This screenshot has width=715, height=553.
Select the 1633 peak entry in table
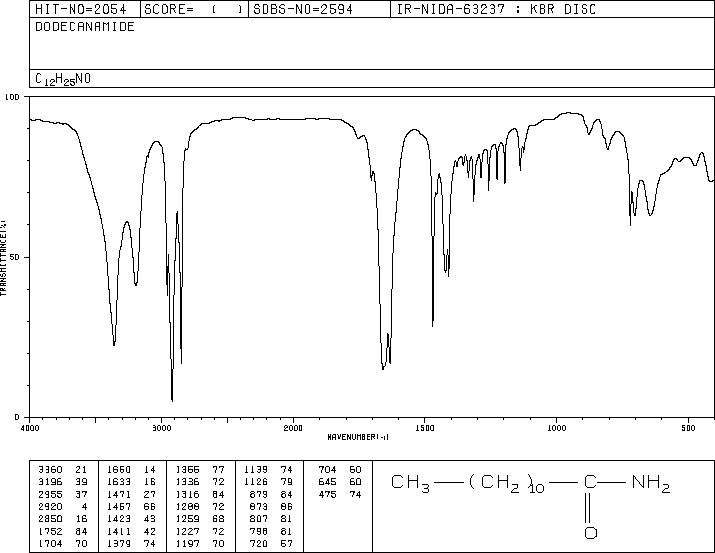click(131, 482)
